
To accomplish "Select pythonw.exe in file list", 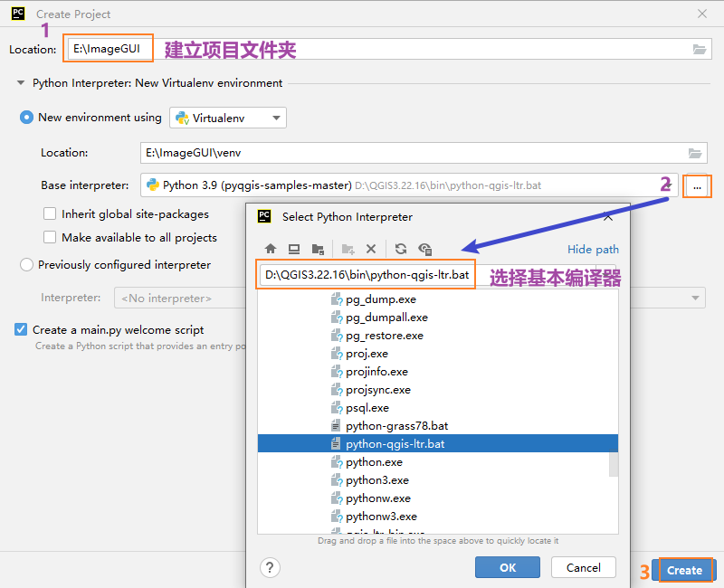I will [x=438, y=498].
